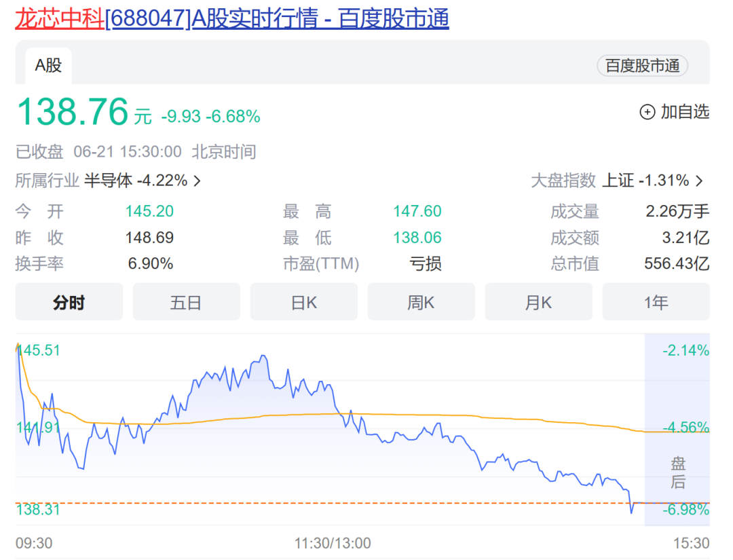Click 市盈(TTM) value 亏损

426,263
